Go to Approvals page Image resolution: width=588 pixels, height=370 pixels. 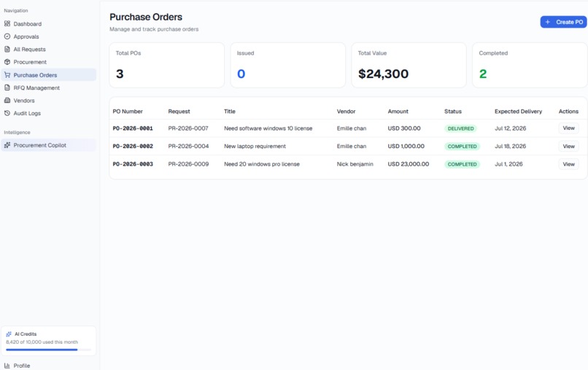48,36
